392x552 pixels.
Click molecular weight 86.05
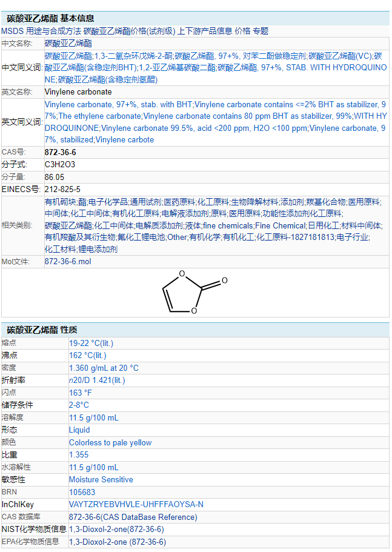coord(55,177)
